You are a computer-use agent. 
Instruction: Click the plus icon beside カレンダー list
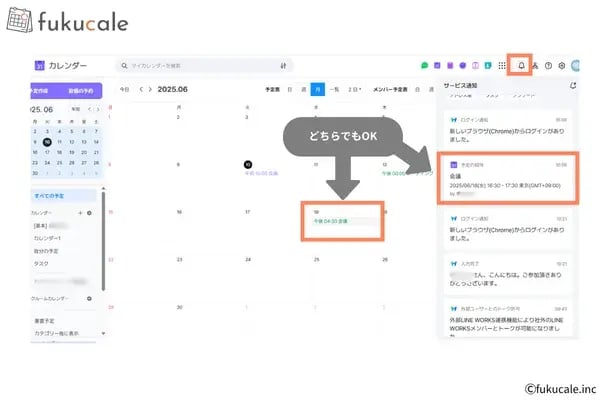[80, 213]
